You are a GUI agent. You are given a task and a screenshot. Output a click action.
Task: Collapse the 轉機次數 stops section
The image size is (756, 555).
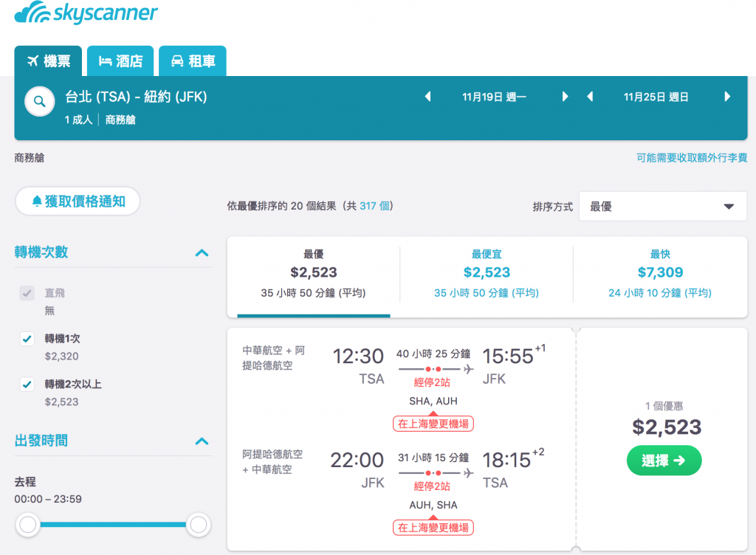(202, 252)
